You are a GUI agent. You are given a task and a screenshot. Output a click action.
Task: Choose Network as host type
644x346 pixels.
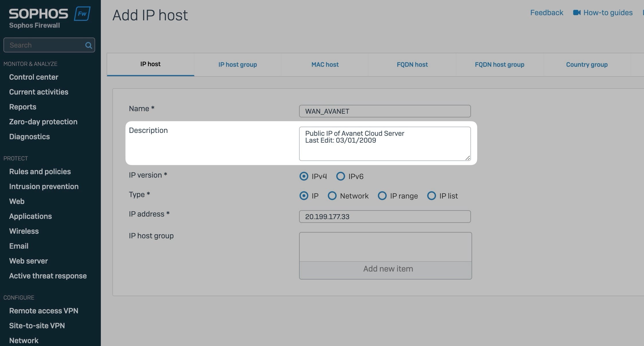point(332,196)
